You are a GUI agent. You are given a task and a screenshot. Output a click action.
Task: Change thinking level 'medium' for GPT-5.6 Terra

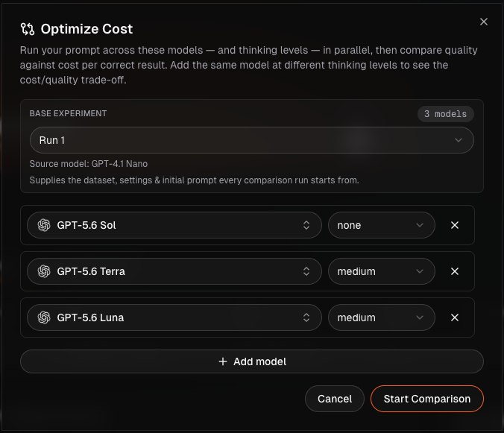tap(382, 271)
